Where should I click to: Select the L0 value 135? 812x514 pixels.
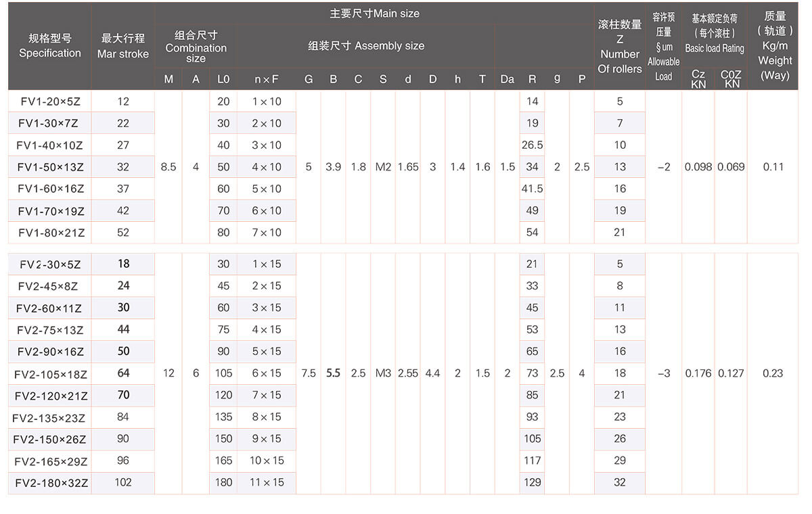223,417
